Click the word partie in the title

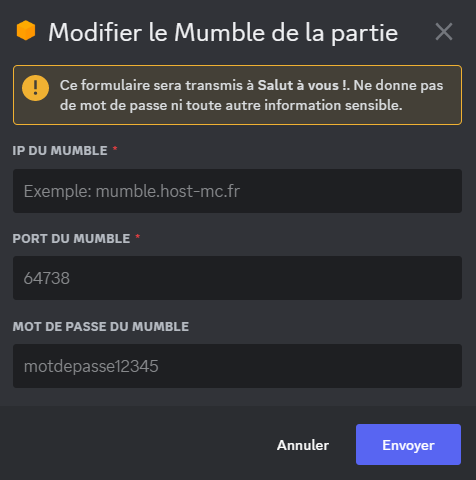364,34
